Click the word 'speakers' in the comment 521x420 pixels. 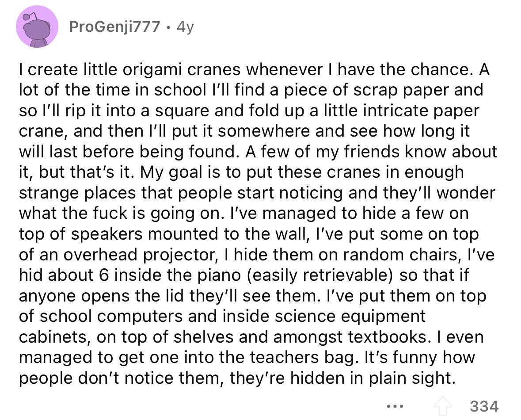(x=106, y=234)
